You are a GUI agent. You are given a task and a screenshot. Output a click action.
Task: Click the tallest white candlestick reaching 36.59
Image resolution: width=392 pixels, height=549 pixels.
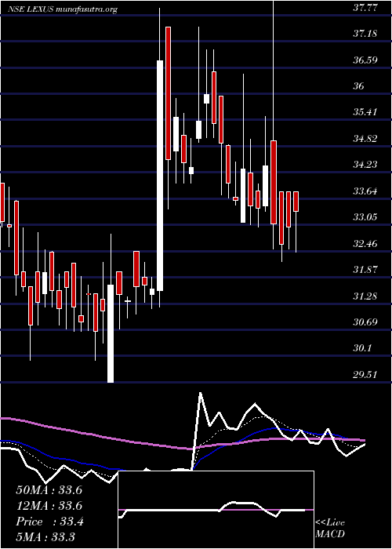pos(160,176)
